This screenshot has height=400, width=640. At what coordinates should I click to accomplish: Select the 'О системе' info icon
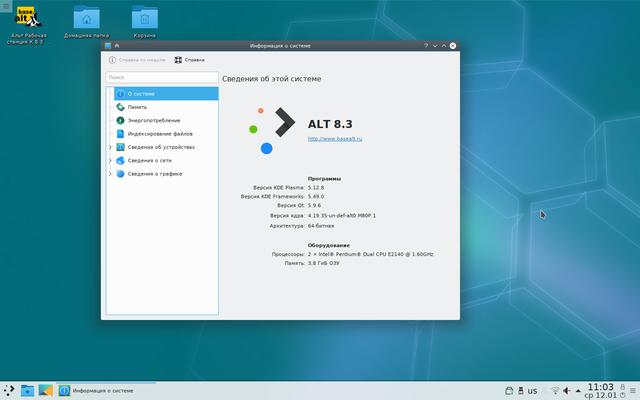tap(120, 94)
